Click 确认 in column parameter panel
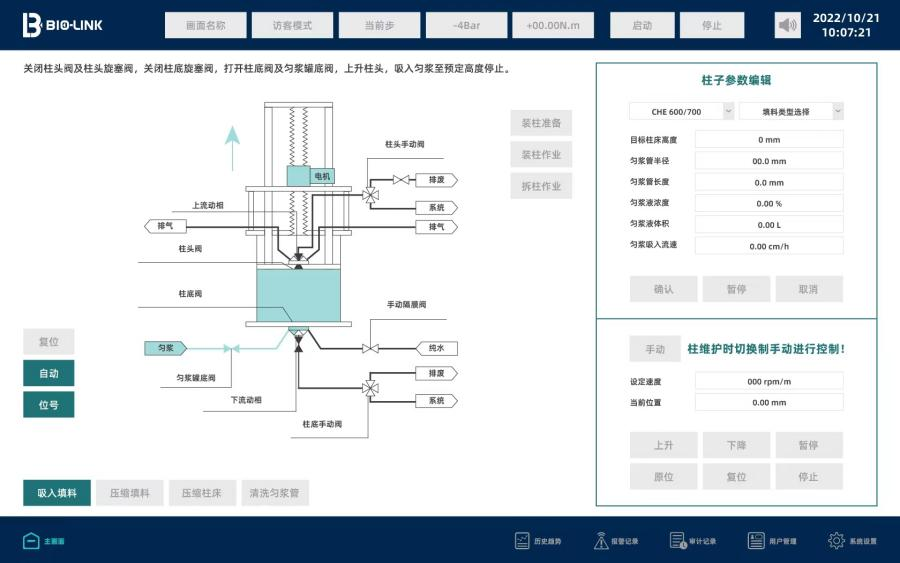 tap(663, 289)
